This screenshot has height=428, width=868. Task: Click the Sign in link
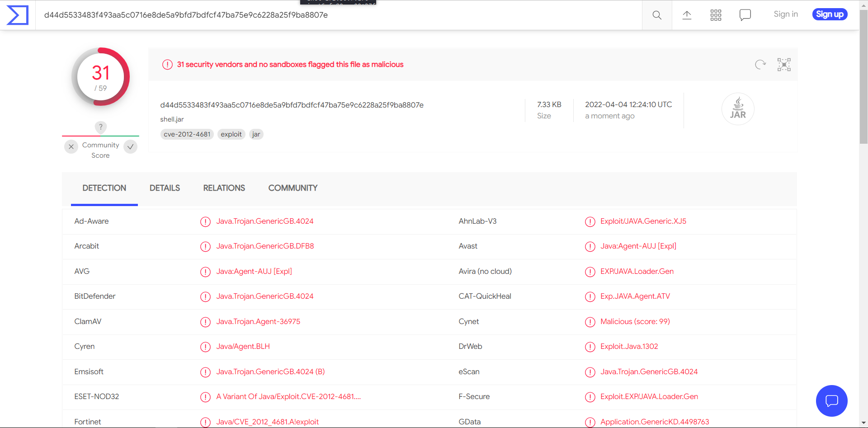(x=786, y=14)
